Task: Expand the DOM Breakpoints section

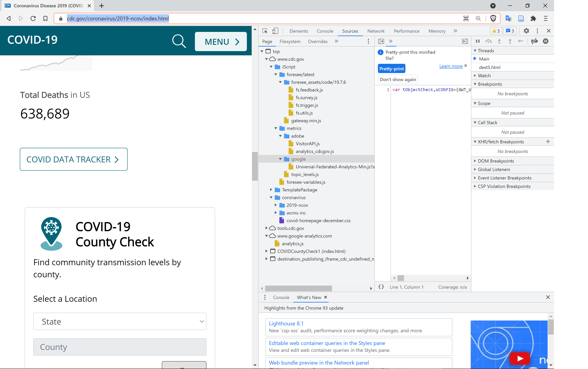Action: (496, 161)
